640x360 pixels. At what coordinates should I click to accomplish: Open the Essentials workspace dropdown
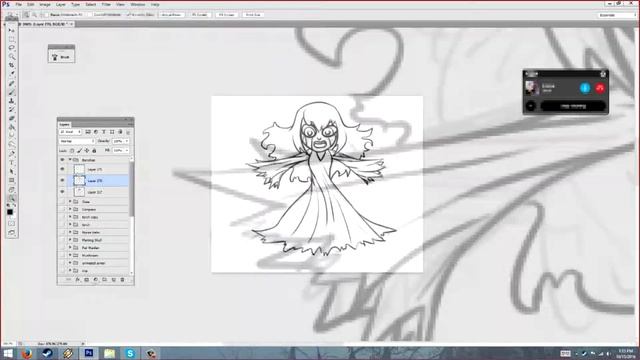coord(617,15)
